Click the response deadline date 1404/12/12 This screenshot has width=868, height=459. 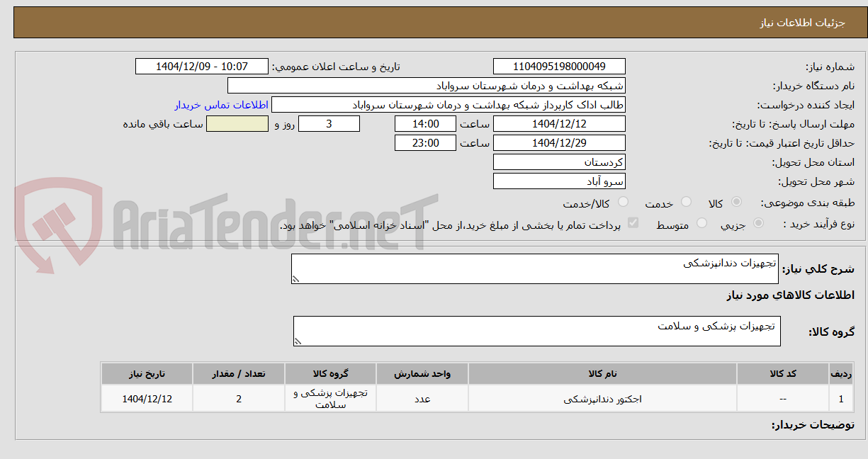point(559,124)
